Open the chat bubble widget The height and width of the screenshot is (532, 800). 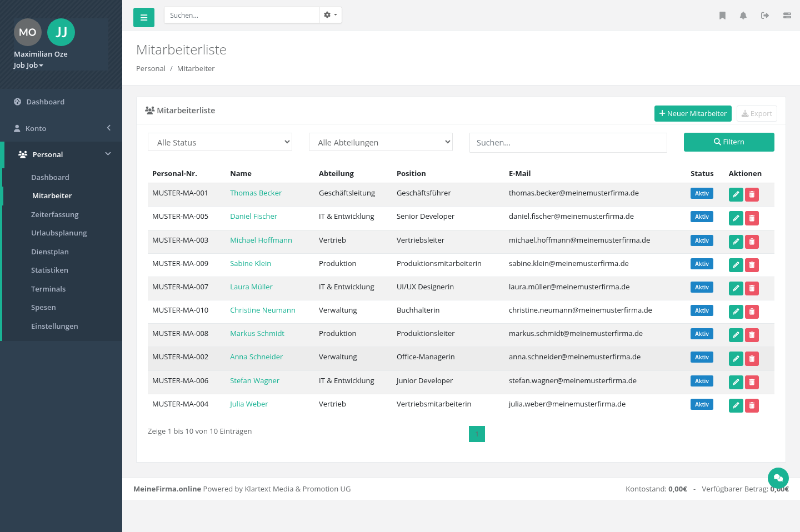[x=778, y=478]
